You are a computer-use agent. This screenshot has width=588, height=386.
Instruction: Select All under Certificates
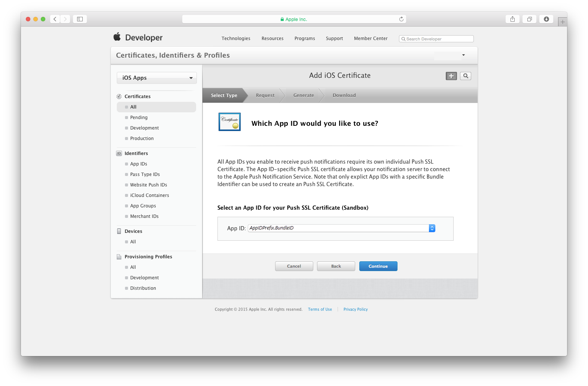click(156, 107)
